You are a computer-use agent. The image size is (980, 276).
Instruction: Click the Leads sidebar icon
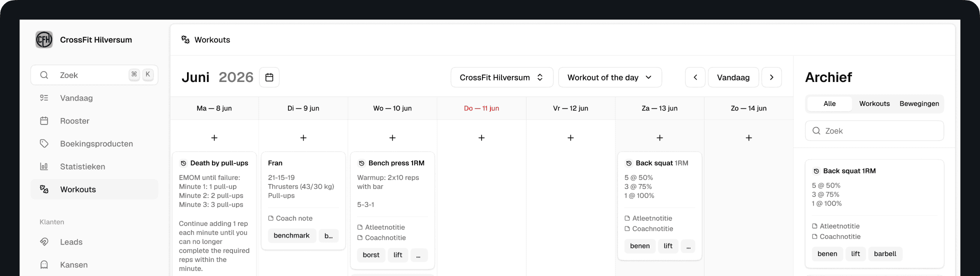(x=44, y=242)
